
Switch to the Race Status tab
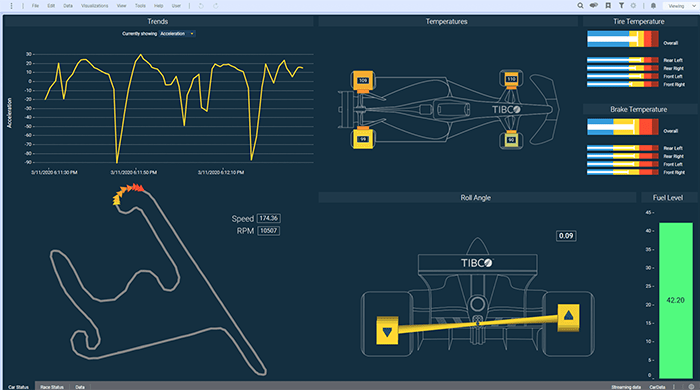(x=52, y=387)
